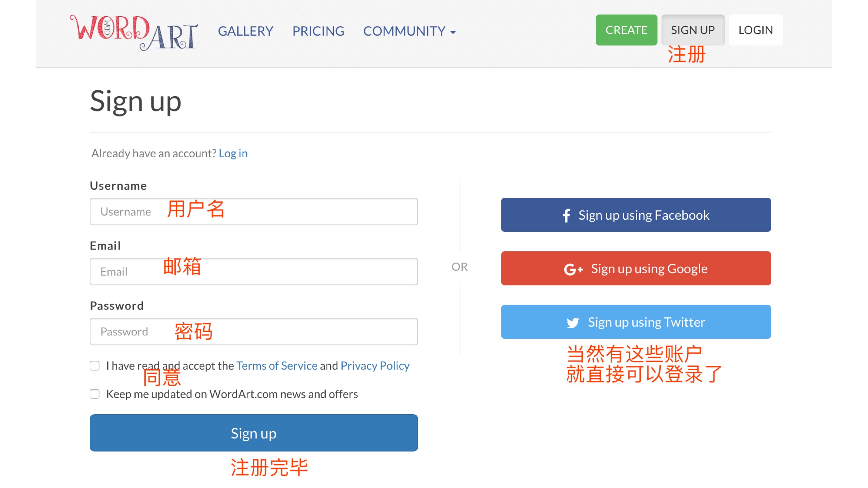Follow the Log in link
Viewport: 868px width, 488px height.
point(233,153)
